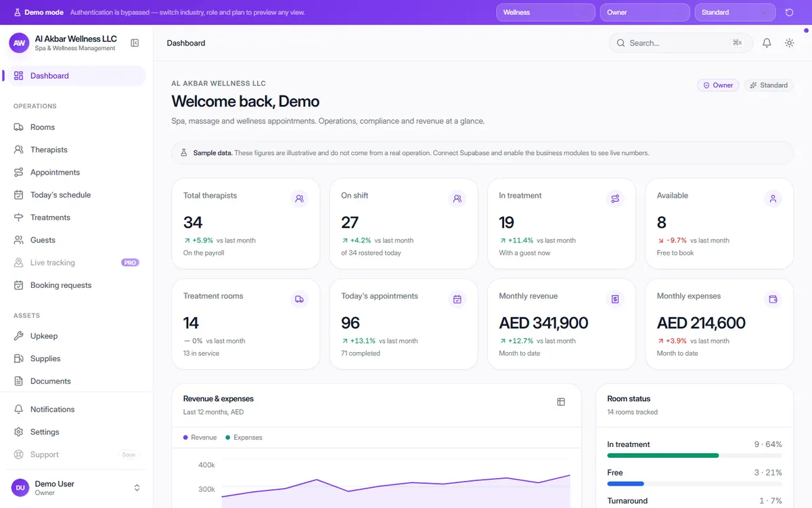Click the Therapists icon in sidebar
This screenshot has width=812, height=508.
pyautogui.click(x=18, y=150)
